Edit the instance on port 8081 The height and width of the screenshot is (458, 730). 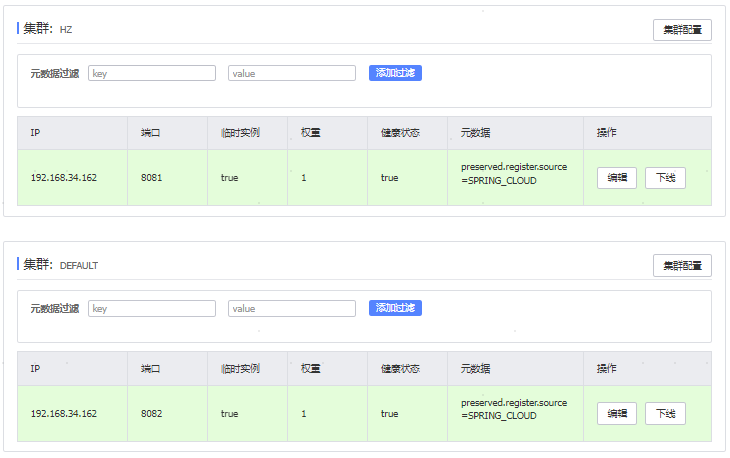[617, 178]
